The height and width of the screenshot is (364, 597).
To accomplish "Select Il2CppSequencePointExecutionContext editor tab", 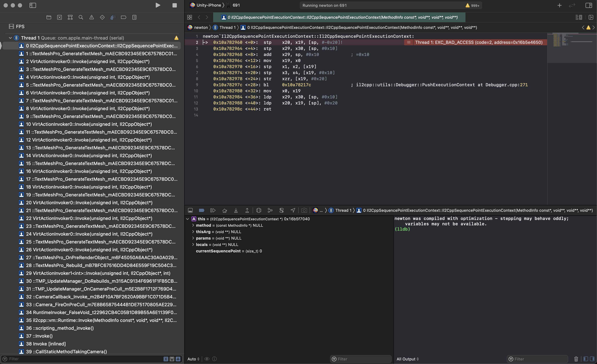I will [x=339, y=17].
